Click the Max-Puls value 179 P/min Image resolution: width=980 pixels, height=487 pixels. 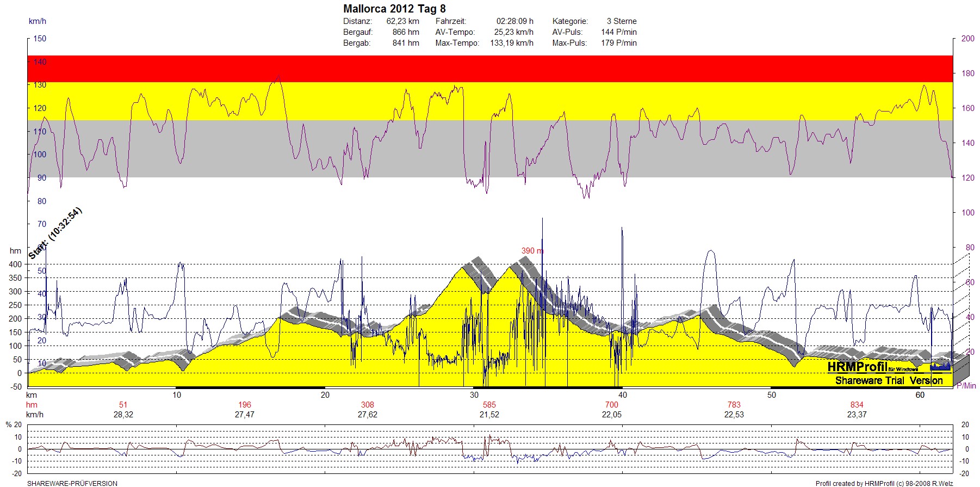click(x=618, y=43)
